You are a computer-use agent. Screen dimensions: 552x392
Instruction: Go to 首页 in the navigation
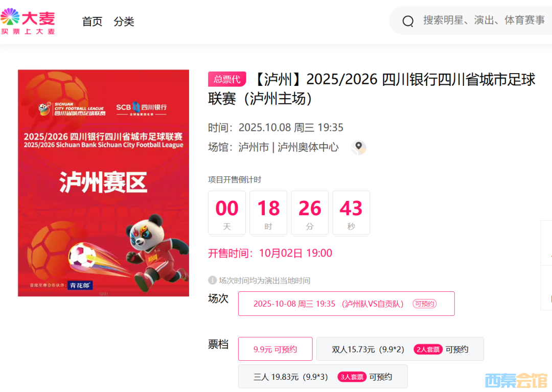[92, 21]
